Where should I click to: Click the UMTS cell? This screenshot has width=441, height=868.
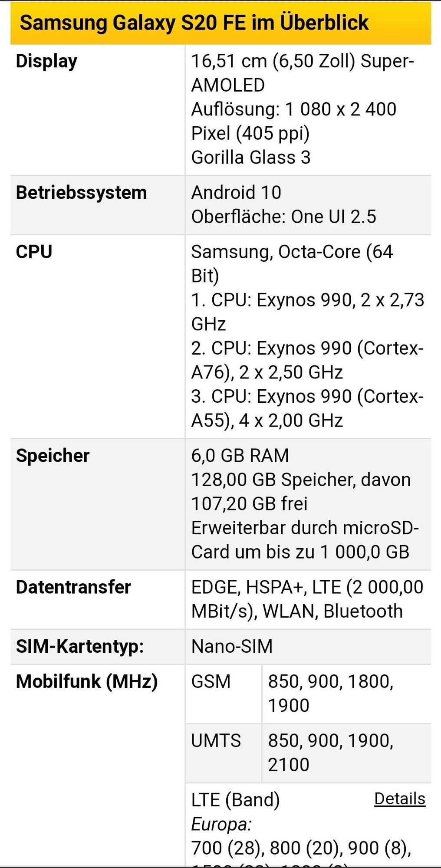point(216,740)
